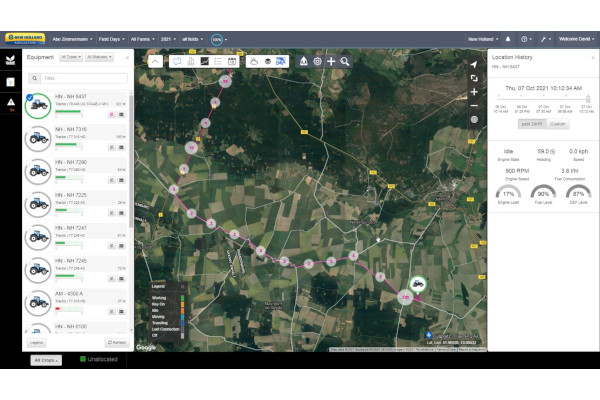600x400 pixels.
Task: Open details list icon for HN - NH 7290
Action: pyautogui.click(x=121, y=180)
